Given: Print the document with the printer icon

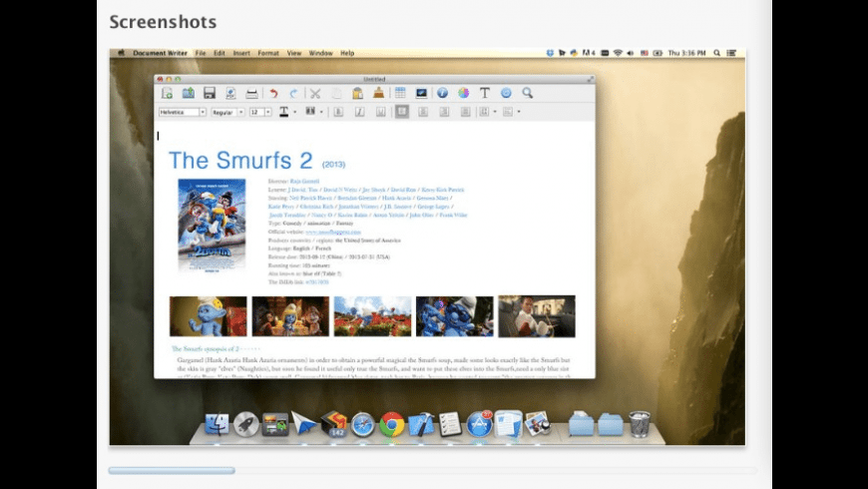Looking at the screenshot, I should coord(251,93).
